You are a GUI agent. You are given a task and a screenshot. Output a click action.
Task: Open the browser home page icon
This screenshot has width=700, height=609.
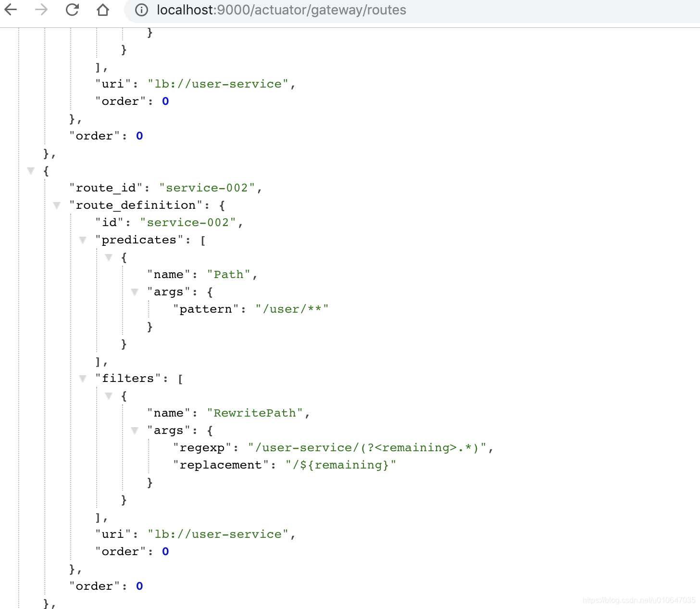103,10
